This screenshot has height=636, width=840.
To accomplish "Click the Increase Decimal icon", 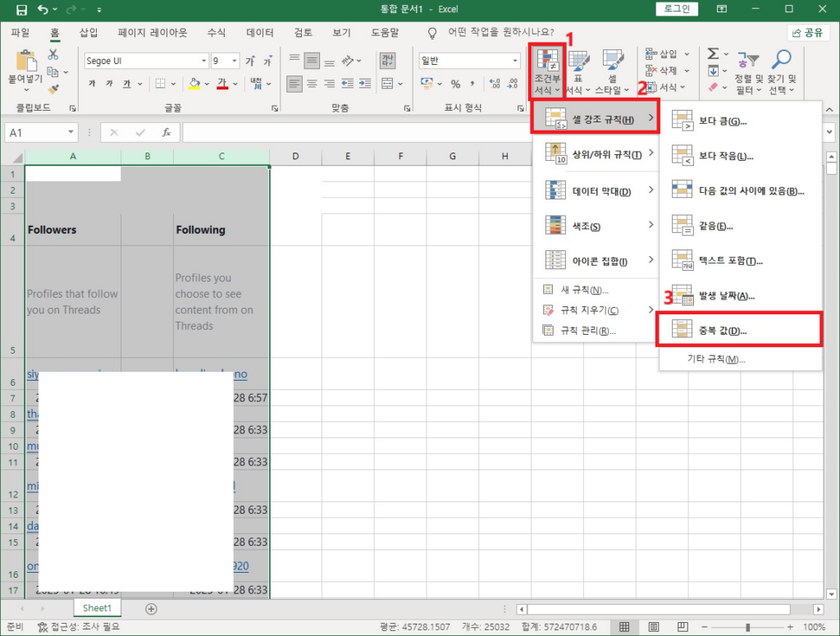I will coord(495,85).
